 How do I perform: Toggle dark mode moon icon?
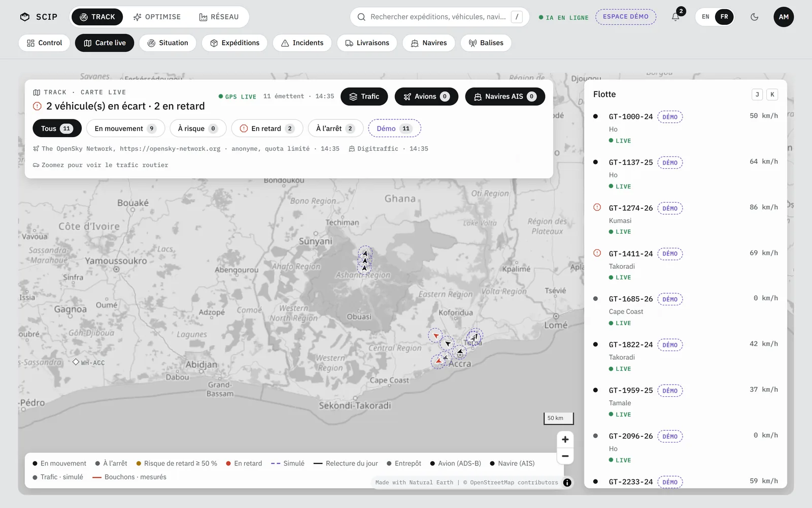point(755,17)
